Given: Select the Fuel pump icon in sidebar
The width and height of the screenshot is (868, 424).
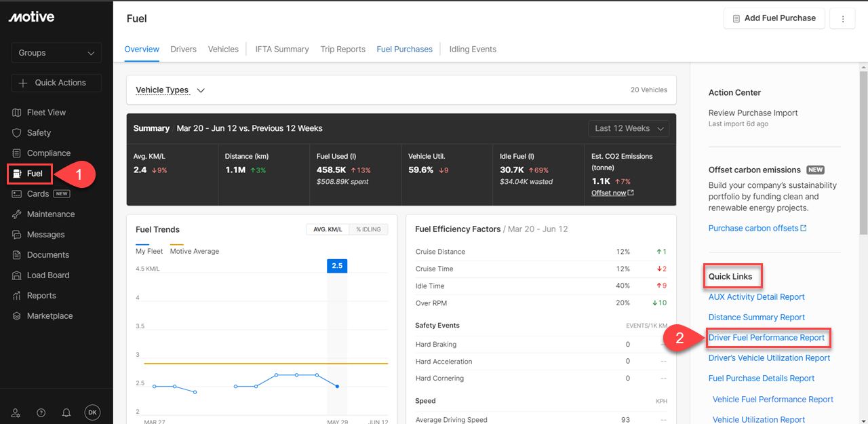Looking at the screenshot, I should [x=17, y=174].
